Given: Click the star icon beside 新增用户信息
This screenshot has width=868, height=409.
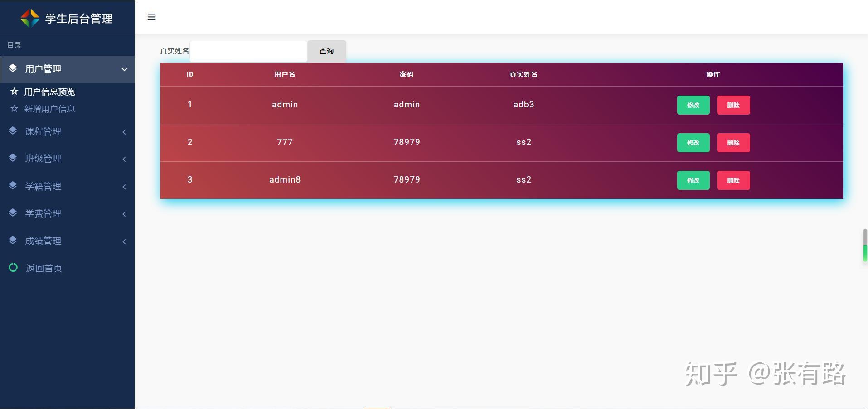Looking at the screenshot, I should 15,109.
